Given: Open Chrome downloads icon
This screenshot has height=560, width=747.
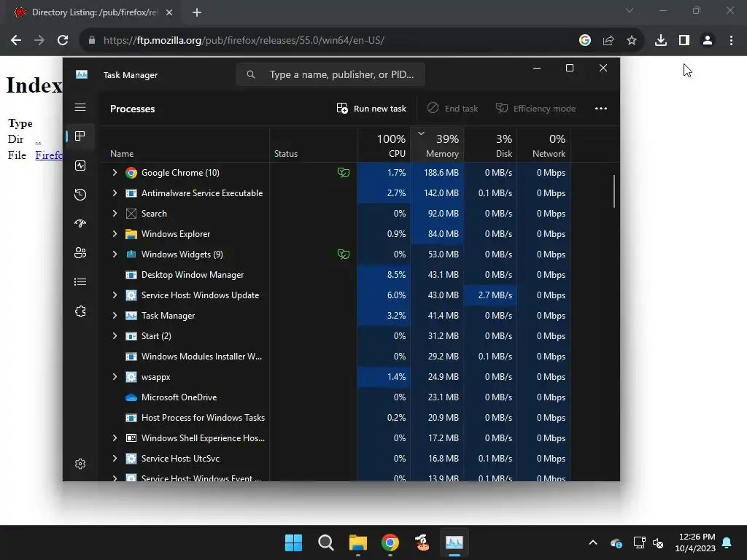Looking at the screenshot, I should pos(660,41).
